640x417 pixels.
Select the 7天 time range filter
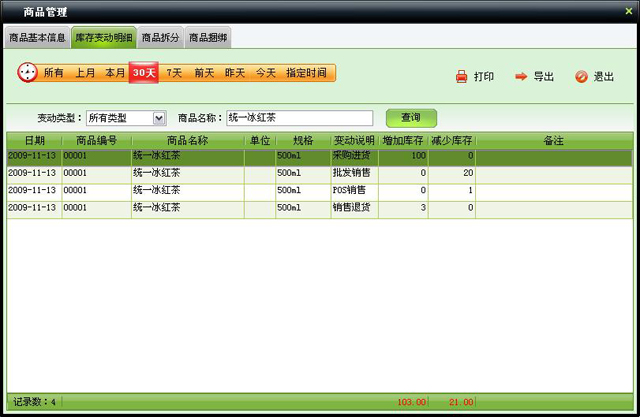click(174, 73)
